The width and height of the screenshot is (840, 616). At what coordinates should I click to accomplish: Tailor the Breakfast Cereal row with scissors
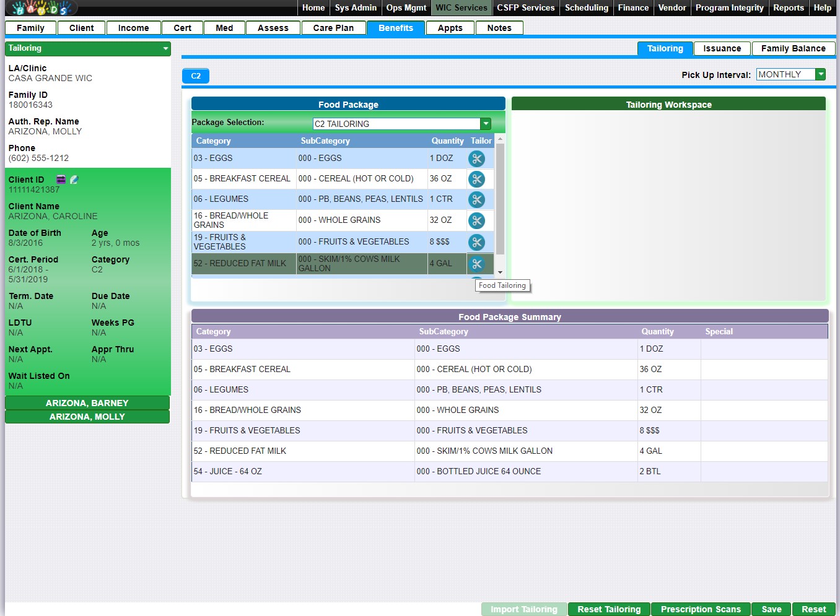point(476,180)
